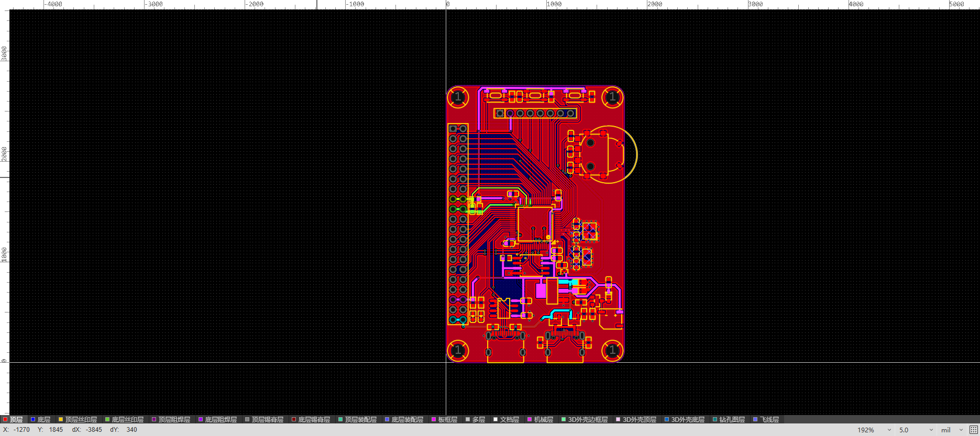Switch to the 顶层锡膏层 layer tab
The image size is (980, 436).
tap(264, 420)
